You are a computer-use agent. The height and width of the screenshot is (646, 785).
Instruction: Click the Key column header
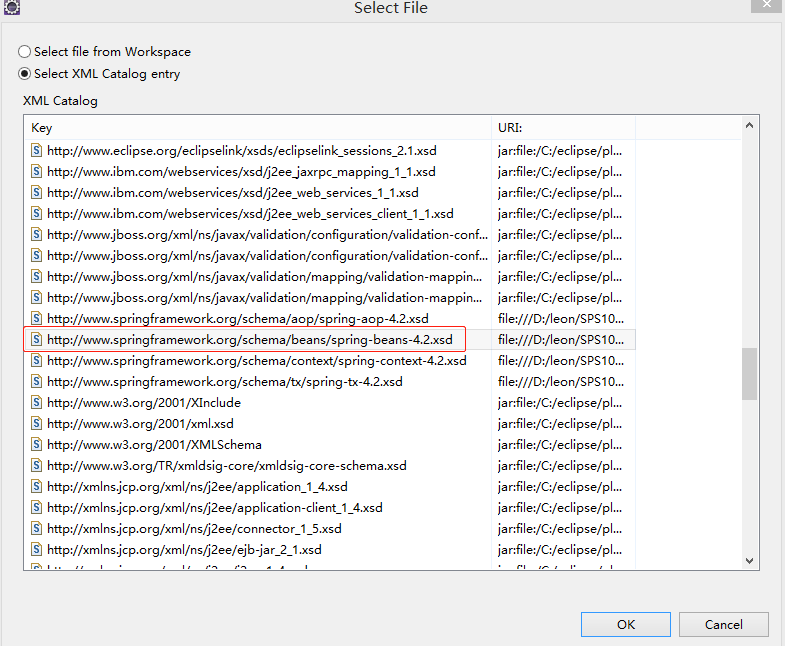click(x=257, y=128)
